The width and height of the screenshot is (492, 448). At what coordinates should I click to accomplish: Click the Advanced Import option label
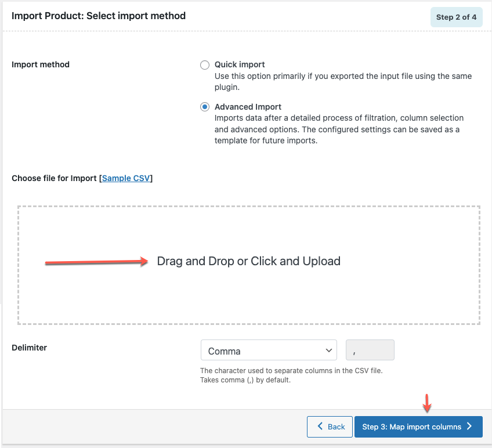click(248, 107)
